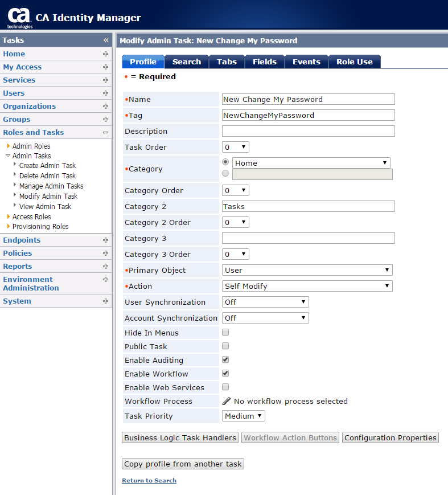Expand the System section plus icon
Screen dimensions: 448x495
(105, 301)
